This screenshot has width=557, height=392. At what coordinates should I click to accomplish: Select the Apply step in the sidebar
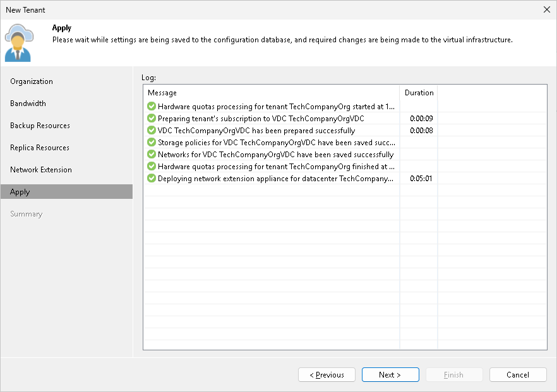(20, 191)
